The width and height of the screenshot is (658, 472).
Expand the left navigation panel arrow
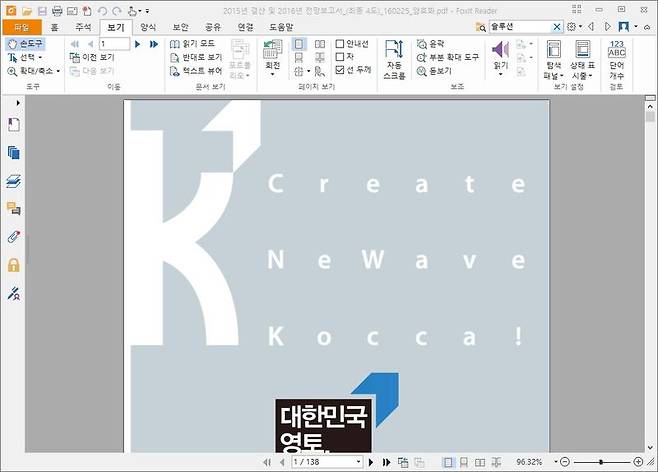(18, 103)
